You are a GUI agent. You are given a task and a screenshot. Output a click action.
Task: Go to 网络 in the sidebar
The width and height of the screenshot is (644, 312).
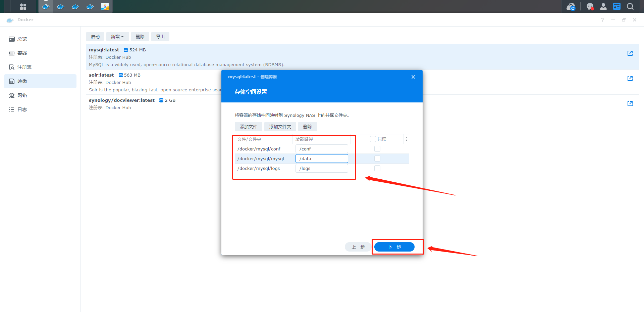click(40, 95)
